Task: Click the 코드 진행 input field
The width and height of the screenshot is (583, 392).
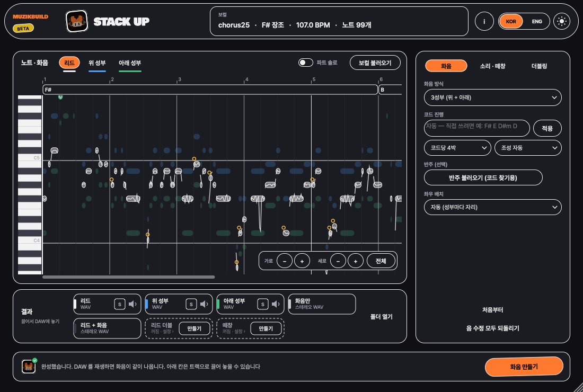Action: click(x=476, y=128)
